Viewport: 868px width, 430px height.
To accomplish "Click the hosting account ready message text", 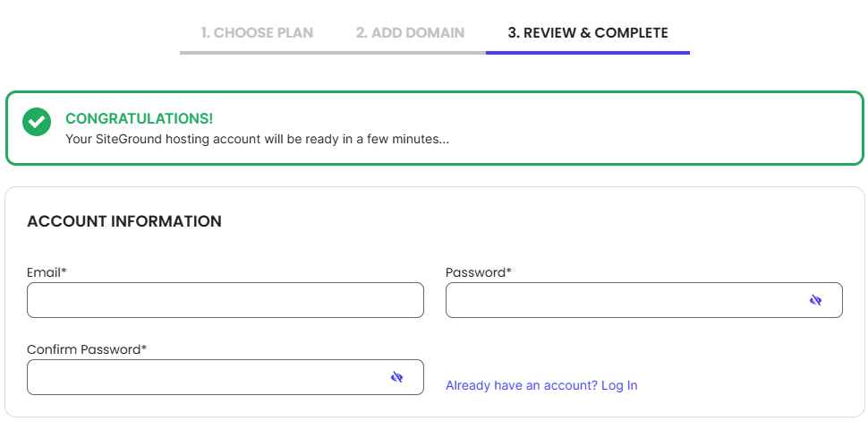I will [258, 139].
